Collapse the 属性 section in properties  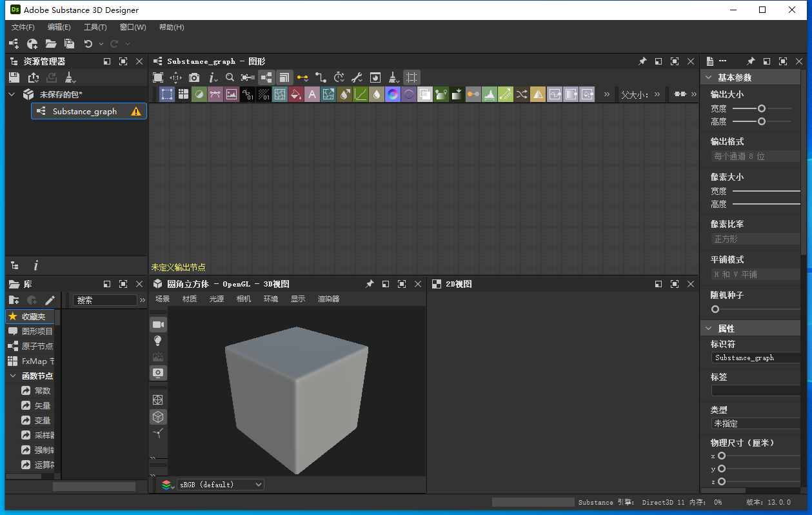tap(708, 328)
